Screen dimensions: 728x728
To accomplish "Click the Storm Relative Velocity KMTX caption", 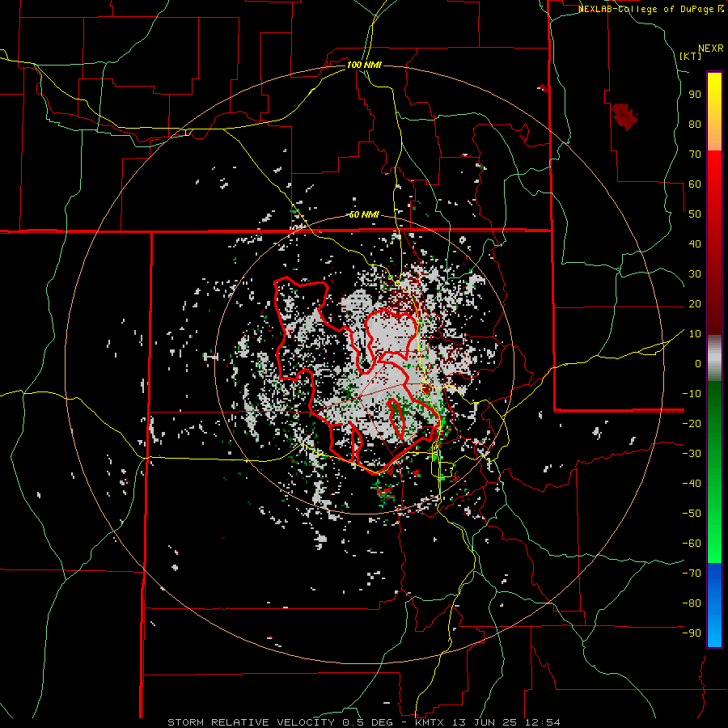I will [x=364, y=722].
